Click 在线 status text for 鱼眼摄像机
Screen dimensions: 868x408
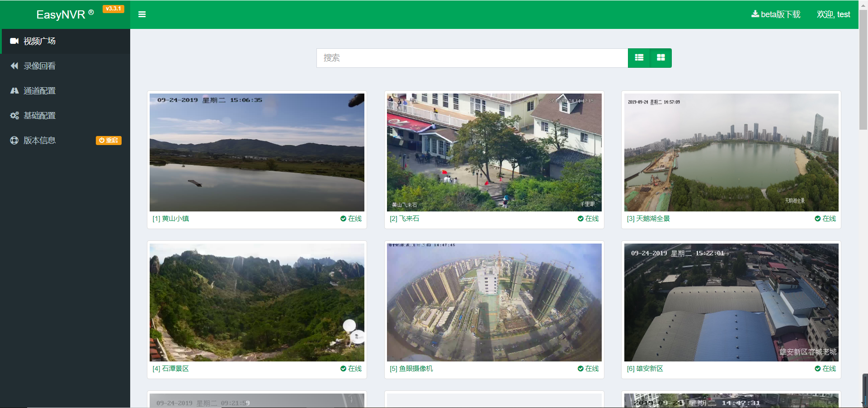pos(592,369)
